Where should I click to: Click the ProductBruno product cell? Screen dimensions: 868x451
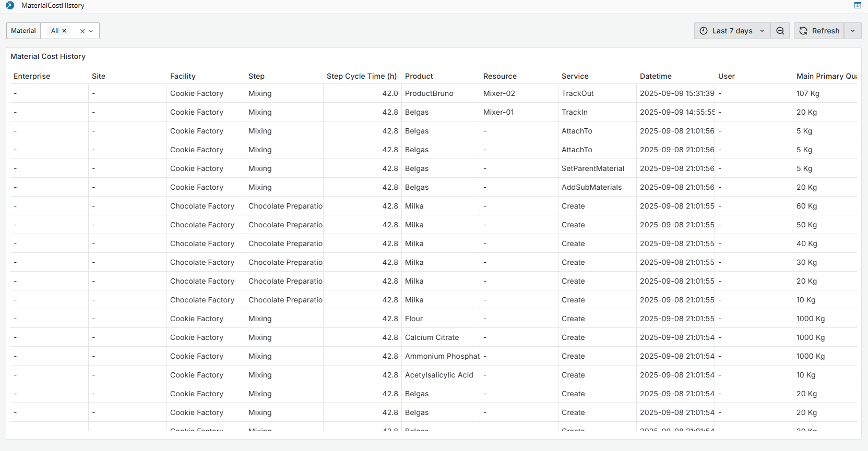[x=429, y=93]
